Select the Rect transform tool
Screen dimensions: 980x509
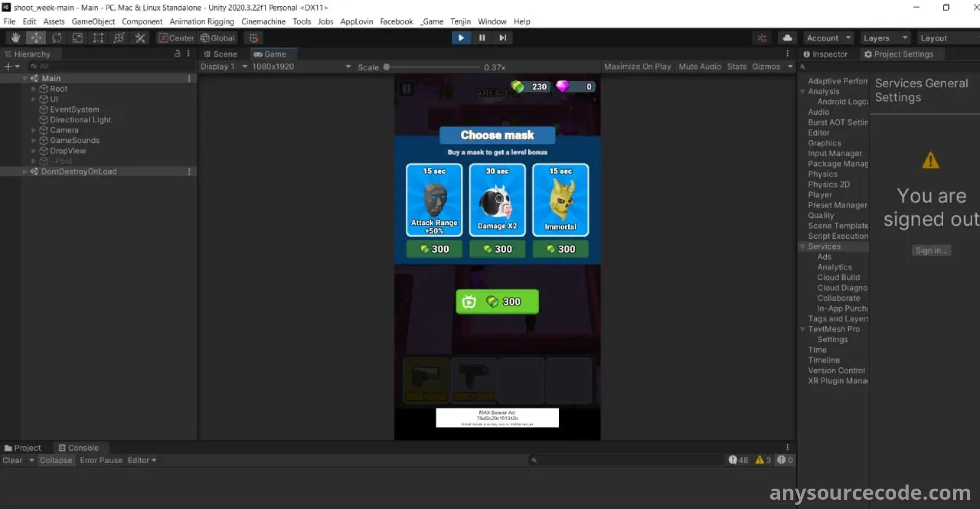[x=98, y=38]
